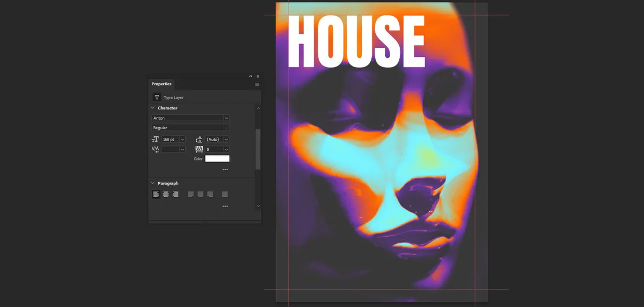Open the tracking 0 value dropdown
This screenshot has height=307, width=644.
[x=226, y=149]
